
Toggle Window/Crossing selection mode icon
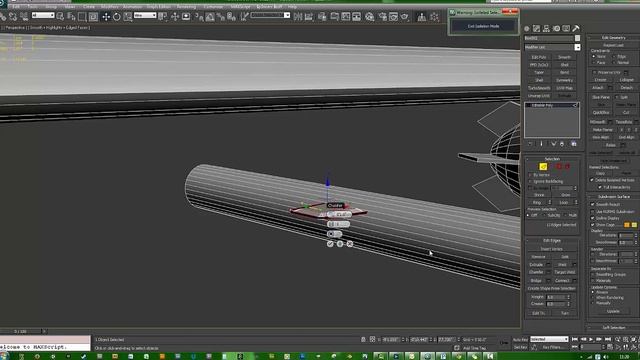[x=93, y=16]
